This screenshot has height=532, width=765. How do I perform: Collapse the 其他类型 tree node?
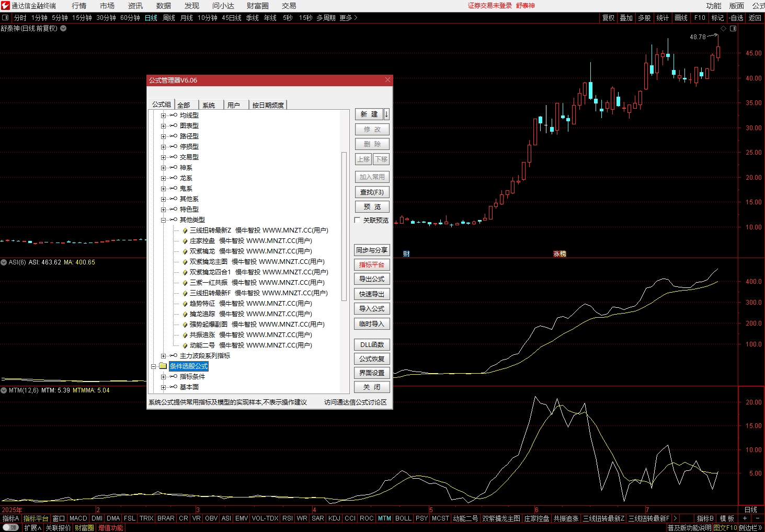(x=163, y=220)
